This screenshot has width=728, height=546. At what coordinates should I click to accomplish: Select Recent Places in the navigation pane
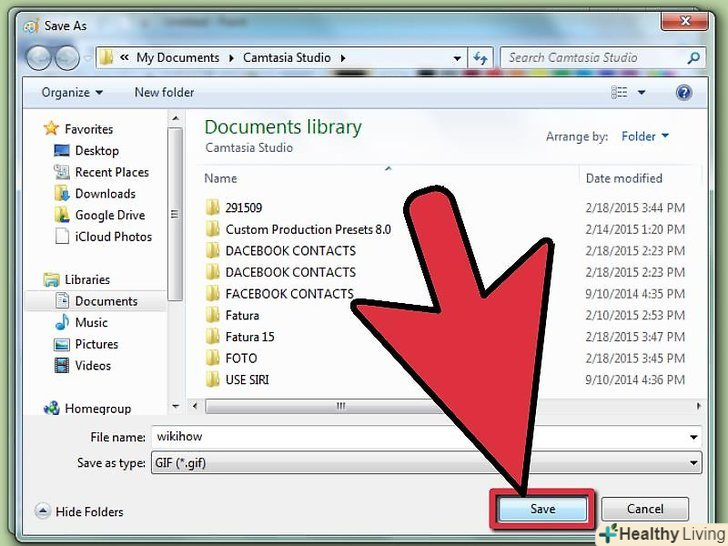pyautogui.click(x=112, y=172)
